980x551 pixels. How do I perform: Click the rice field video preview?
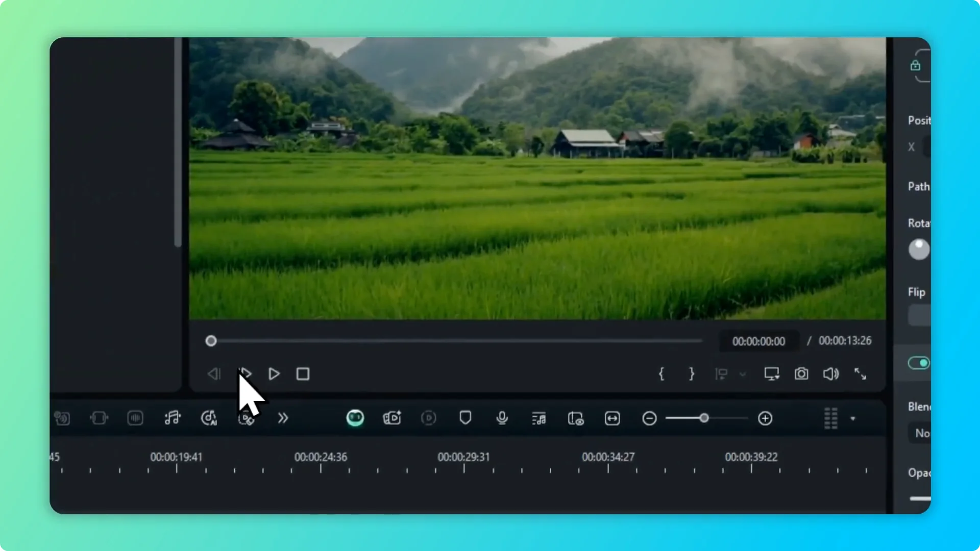(x=537, y=179)
